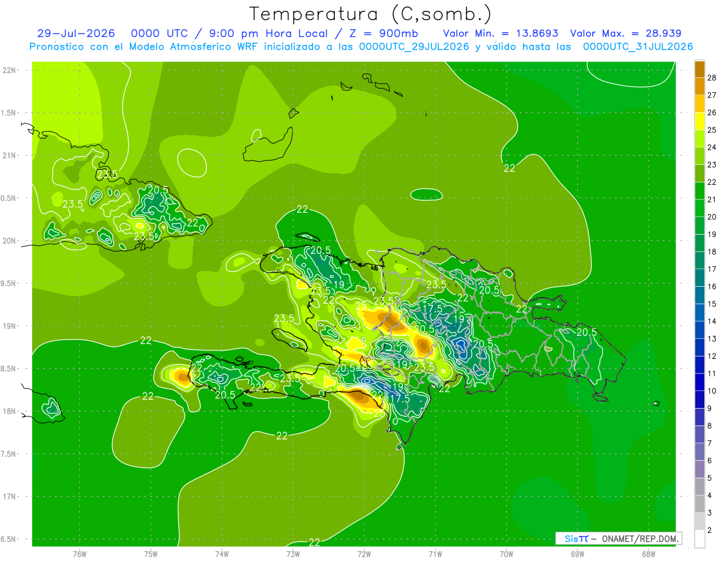Click latitude axis label "0.5N"
Viewport: 728px width, 562px height.
tap(9, 198)
